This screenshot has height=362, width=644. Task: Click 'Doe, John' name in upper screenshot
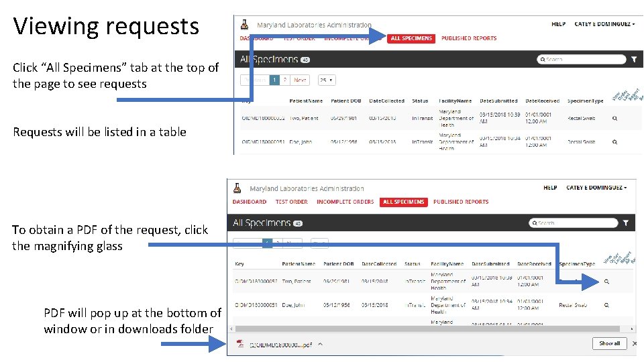click(301, 142)
